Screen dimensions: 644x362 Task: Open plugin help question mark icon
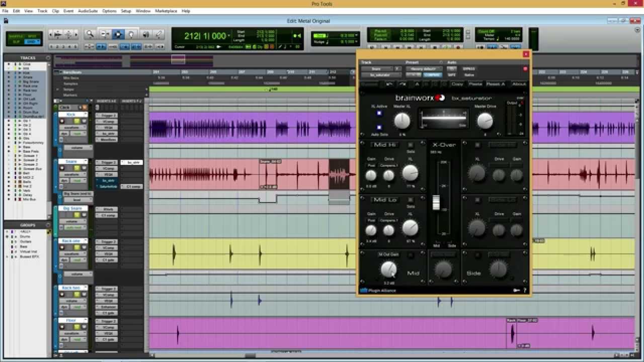pos(525,290)
